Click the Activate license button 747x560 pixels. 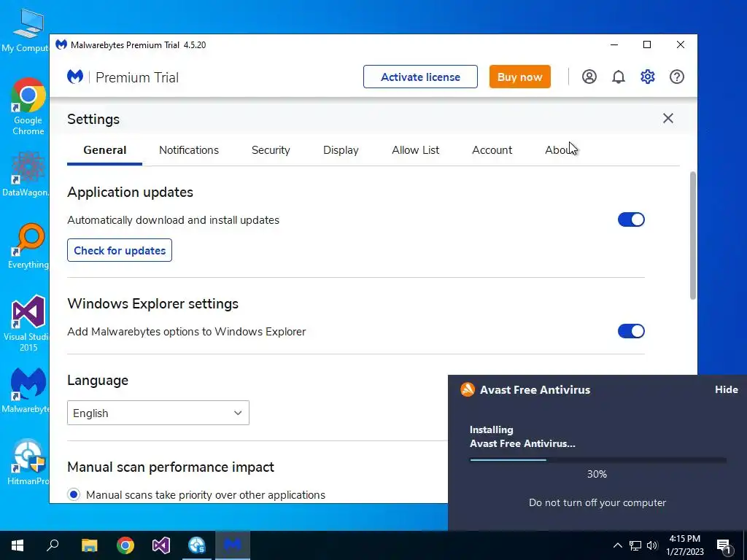click(420, 77)
